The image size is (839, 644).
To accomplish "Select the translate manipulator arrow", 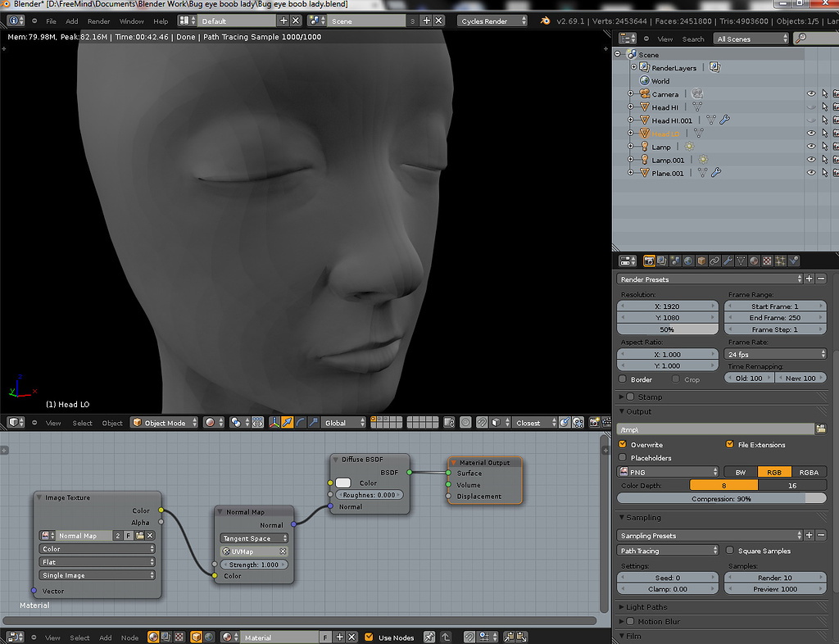I will tap(288, 423).
